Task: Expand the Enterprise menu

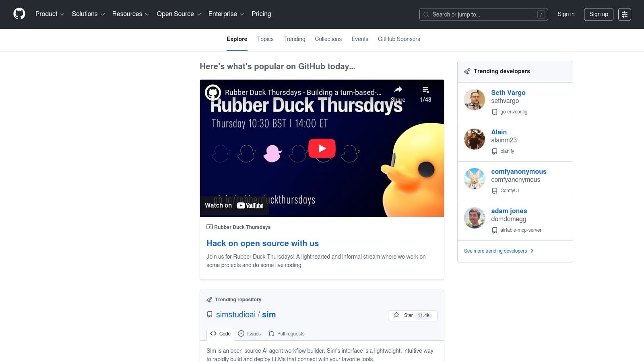Action: click(226, 14)
